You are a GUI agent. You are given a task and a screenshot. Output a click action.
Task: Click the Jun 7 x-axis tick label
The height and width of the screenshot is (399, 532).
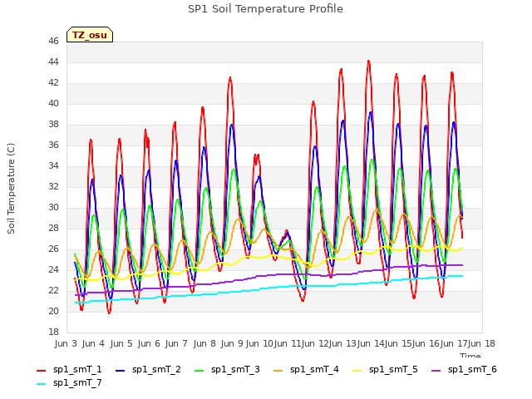[x=176, y=343]
